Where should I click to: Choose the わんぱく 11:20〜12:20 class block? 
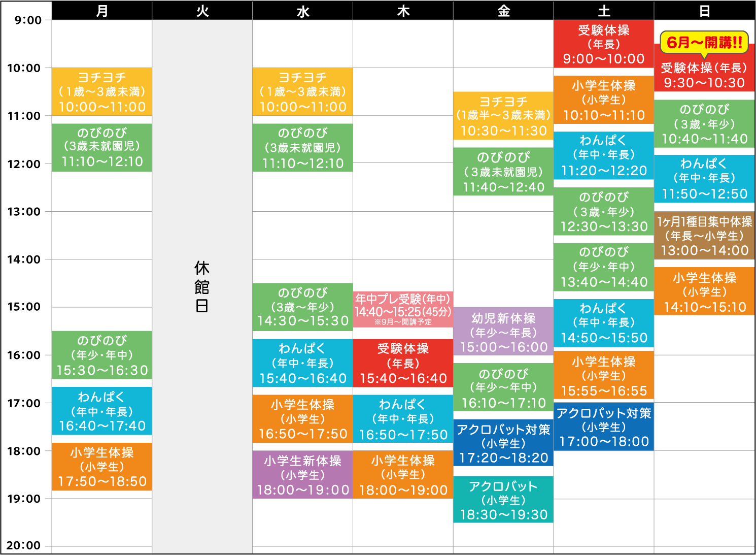pyautogui.click(x=604, y=156)
